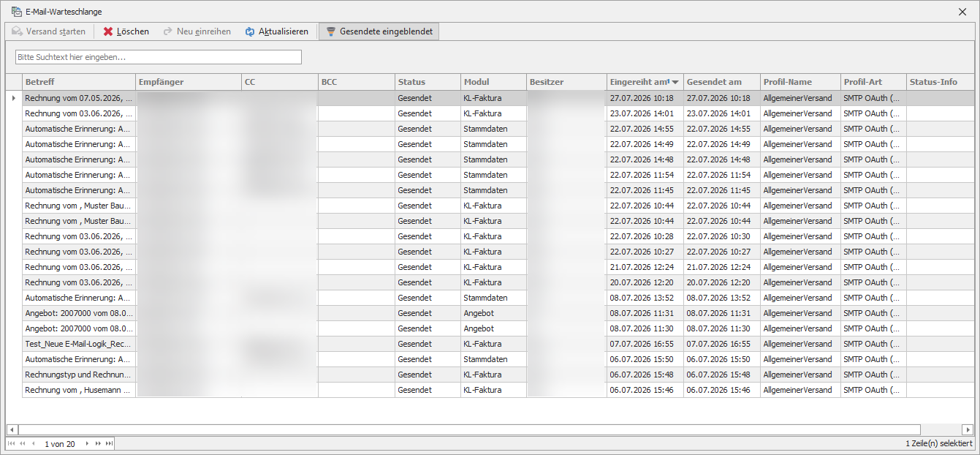
Task: Focus the search text input field
Action: coord(159,57)
